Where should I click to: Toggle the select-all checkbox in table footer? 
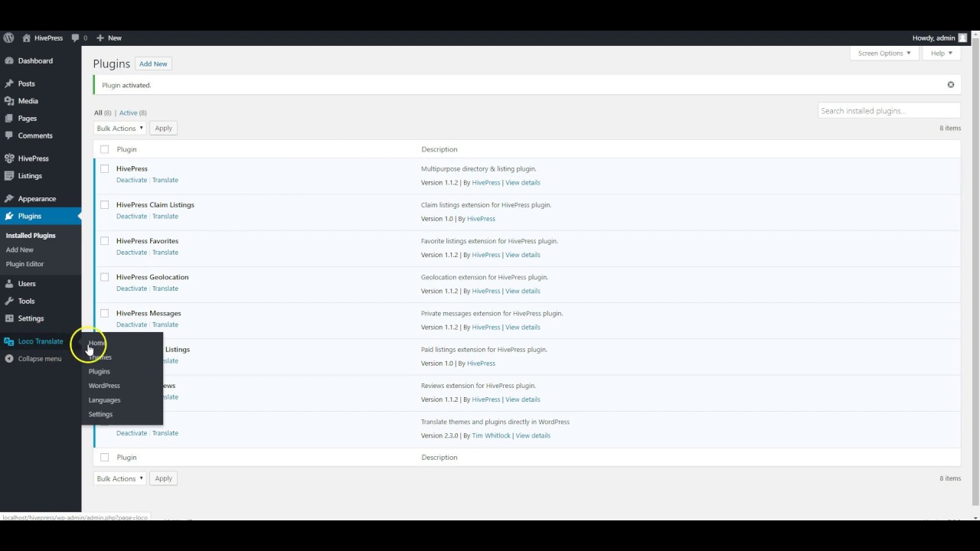(104, 458)
